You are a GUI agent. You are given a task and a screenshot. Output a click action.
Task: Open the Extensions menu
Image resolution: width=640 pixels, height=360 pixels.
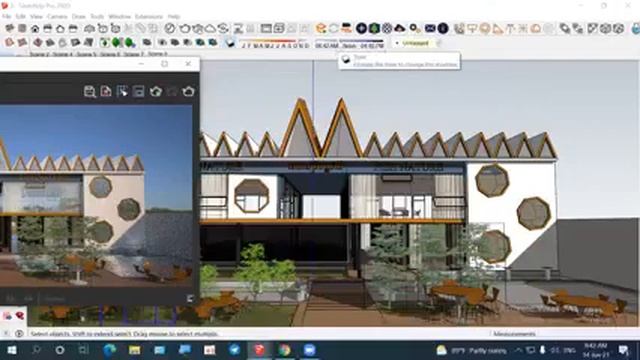[x=149, y=16]
